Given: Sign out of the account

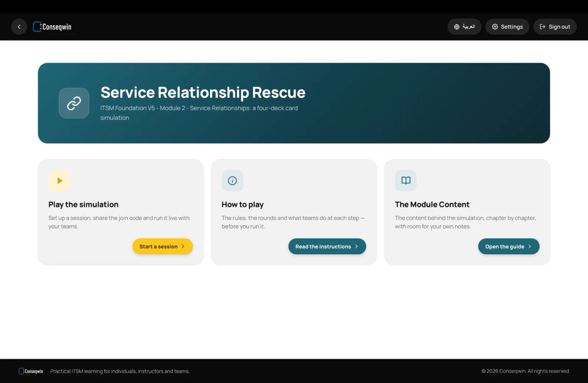Looking at the screenshot, I should point(555,26).
